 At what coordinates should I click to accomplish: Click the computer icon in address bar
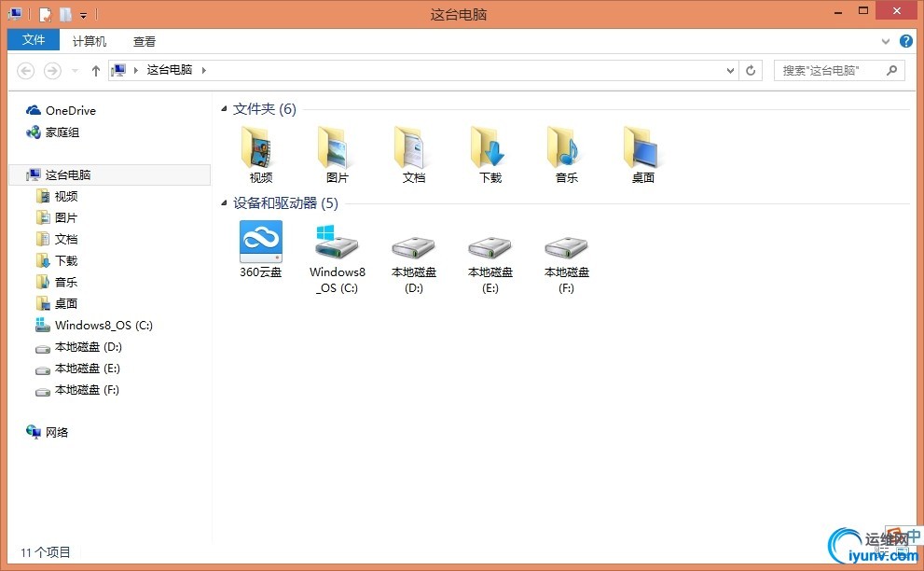tap(119, 70)
